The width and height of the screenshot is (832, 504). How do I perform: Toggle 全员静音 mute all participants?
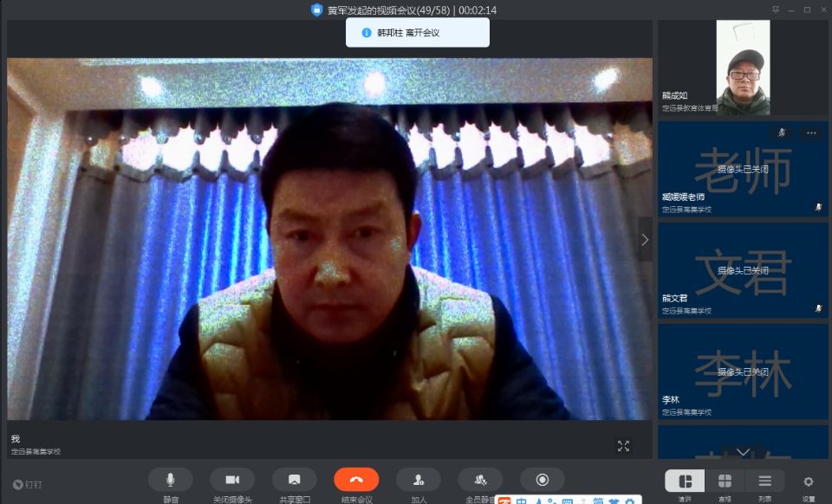480,480
